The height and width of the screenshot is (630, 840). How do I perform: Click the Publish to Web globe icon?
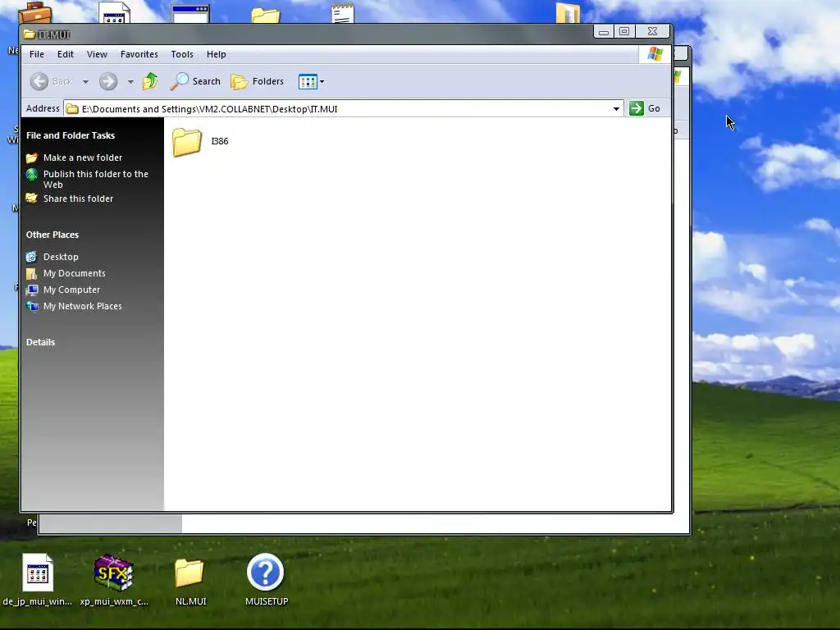coord(32,174)
